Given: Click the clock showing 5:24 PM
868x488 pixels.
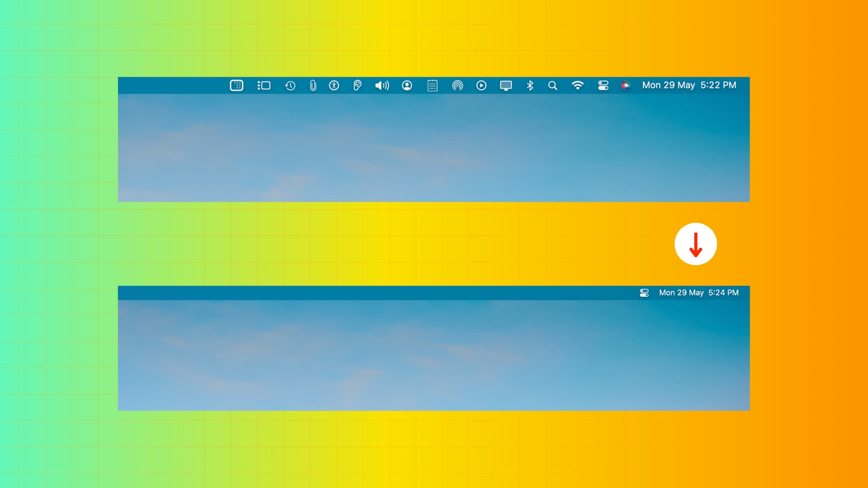Looking at the screenshot, I should (x=699, y=293).
